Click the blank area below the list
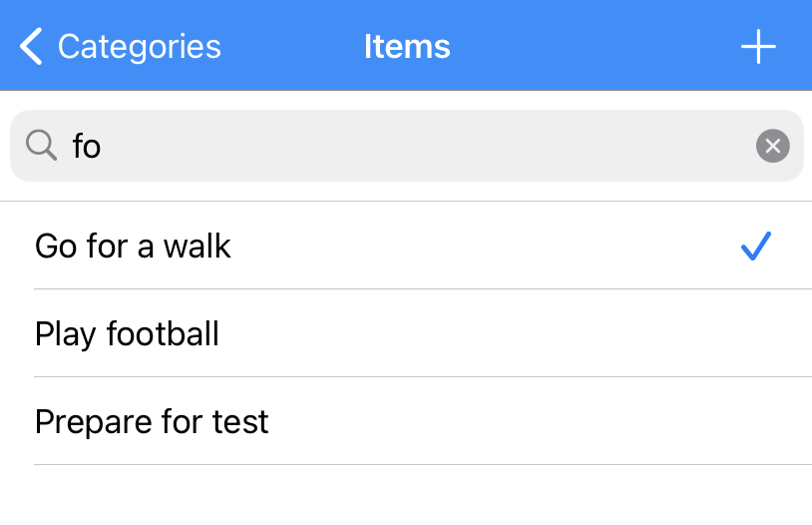The height and width of the screenshot is (525, 812). tap(406, 495)
